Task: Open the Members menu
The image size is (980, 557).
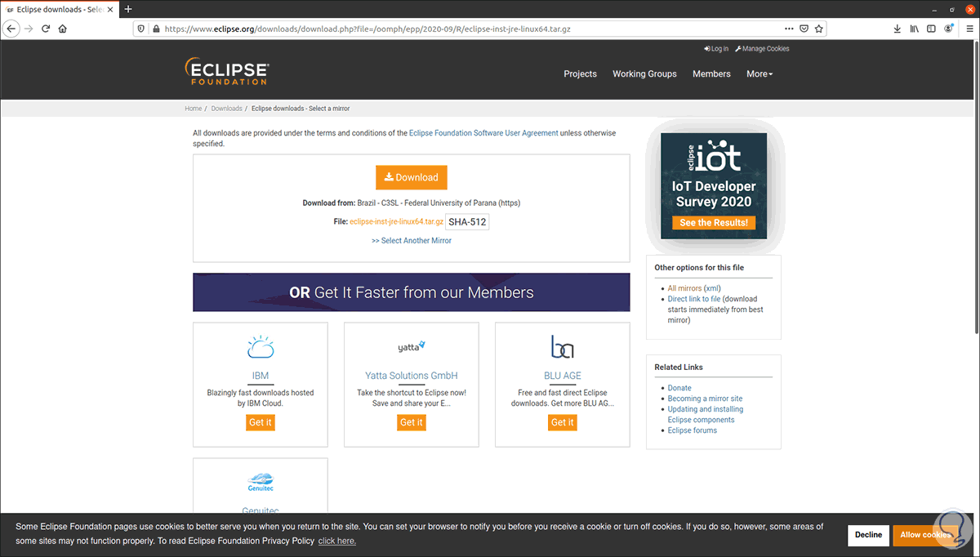Action: [711, 74]
